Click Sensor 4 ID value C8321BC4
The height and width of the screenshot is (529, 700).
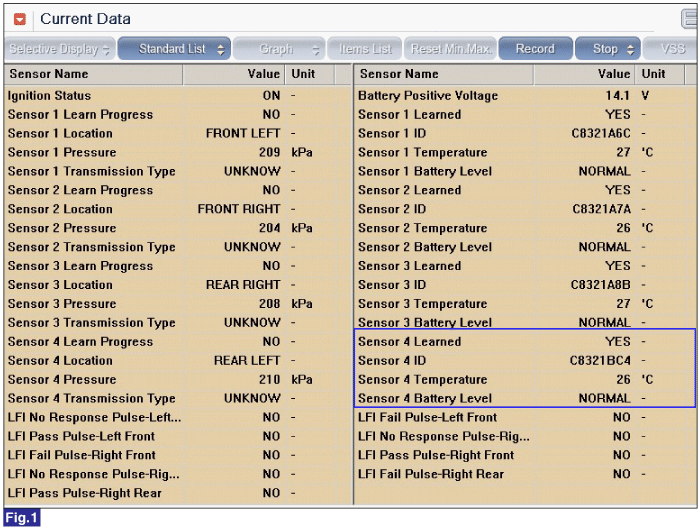(x=600, y=361)
